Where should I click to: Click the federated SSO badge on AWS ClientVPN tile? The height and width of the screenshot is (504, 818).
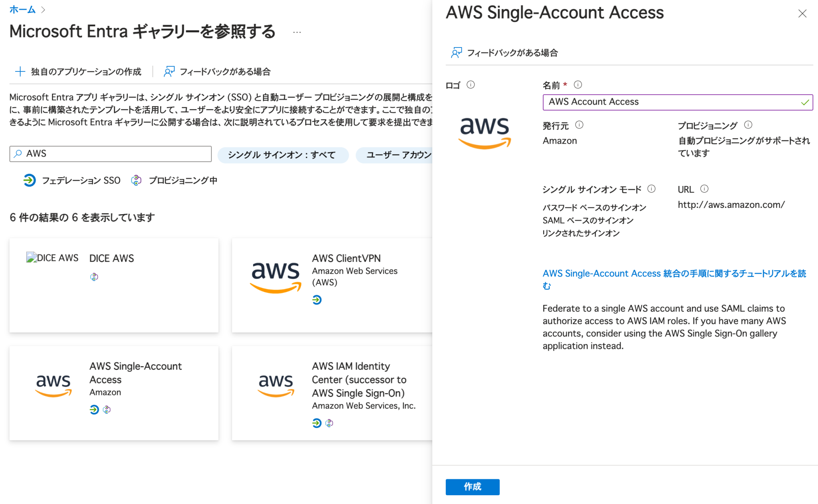click(317, 300)
